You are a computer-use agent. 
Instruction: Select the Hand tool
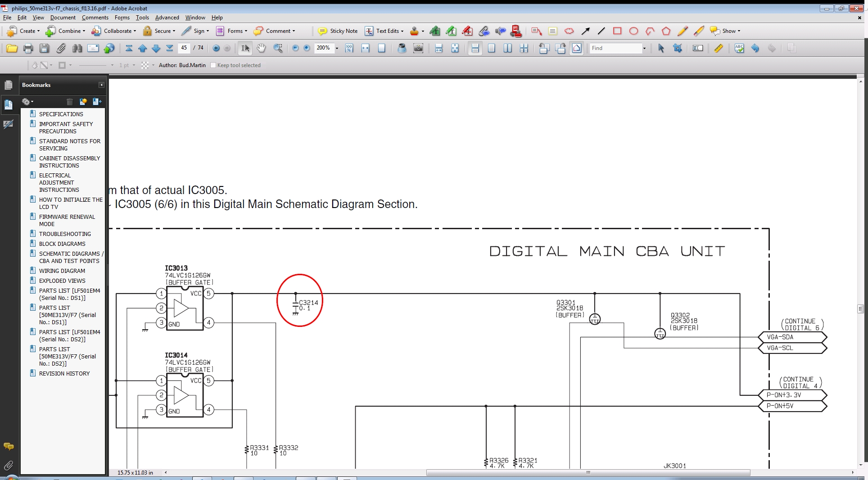[261, 48]
